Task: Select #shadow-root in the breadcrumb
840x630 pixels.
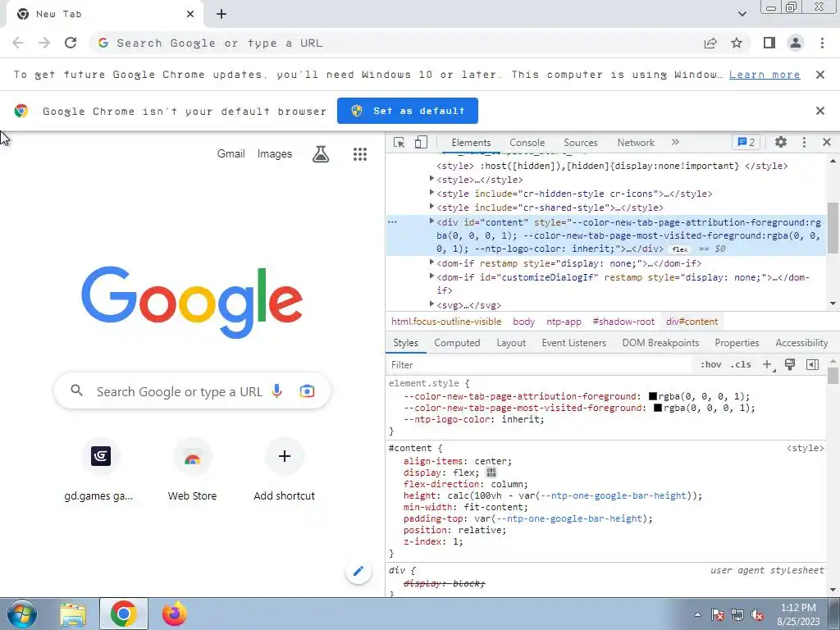Action: (623, 322)
